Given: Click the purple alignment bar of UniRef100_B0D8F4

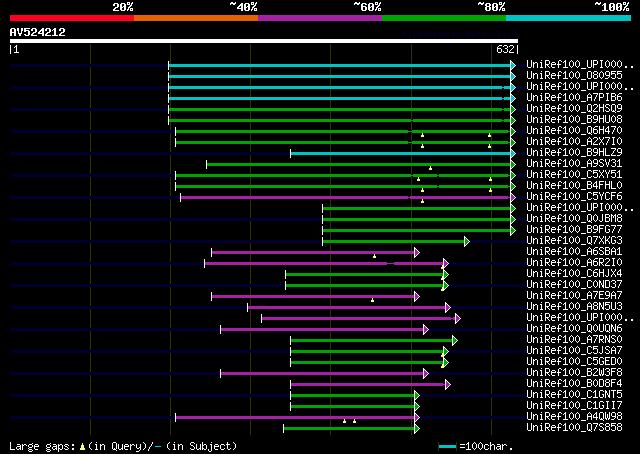Looking at the screenshot, I should point(368,385).
